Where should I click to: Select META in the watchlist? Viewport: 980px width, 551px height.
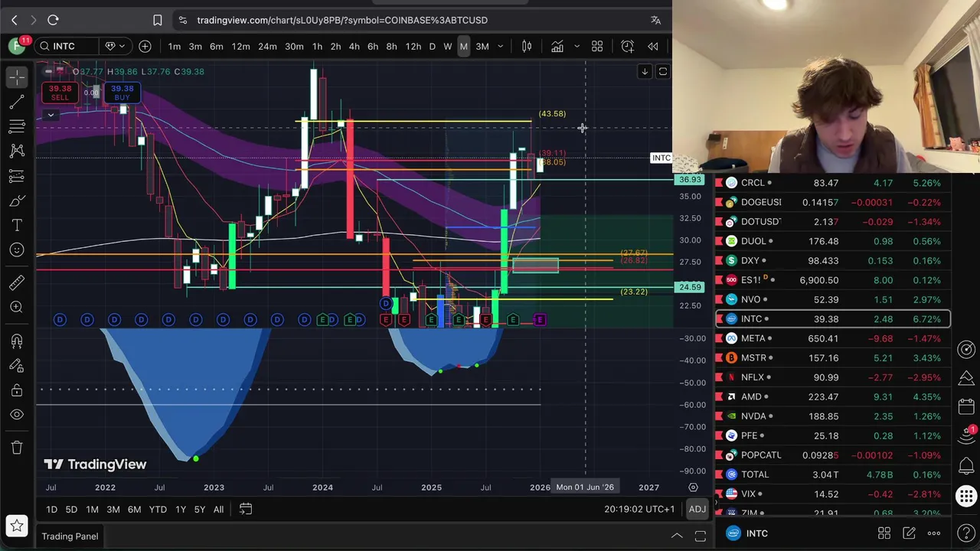(x=833, y=338)
